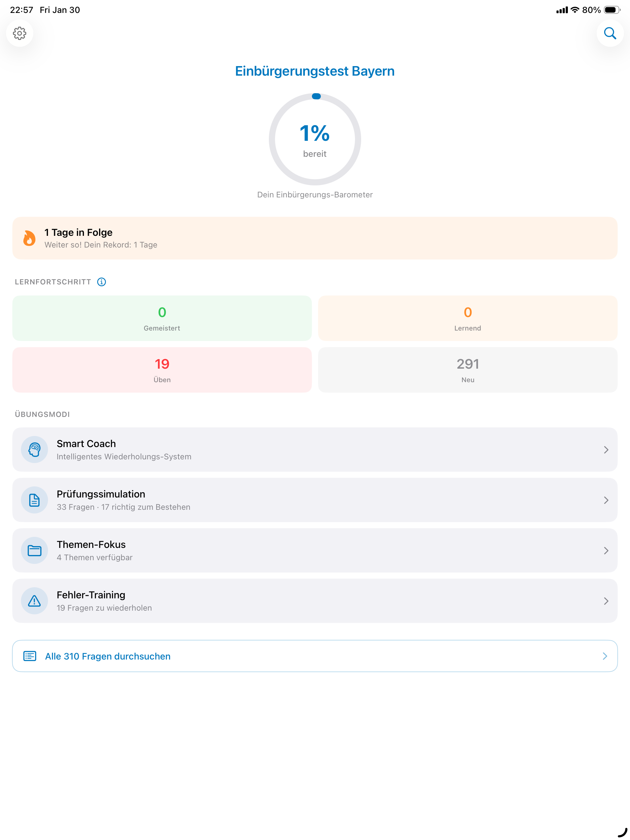Tap the info icon beside Lernfortschritt

click(x=102, y=282)
